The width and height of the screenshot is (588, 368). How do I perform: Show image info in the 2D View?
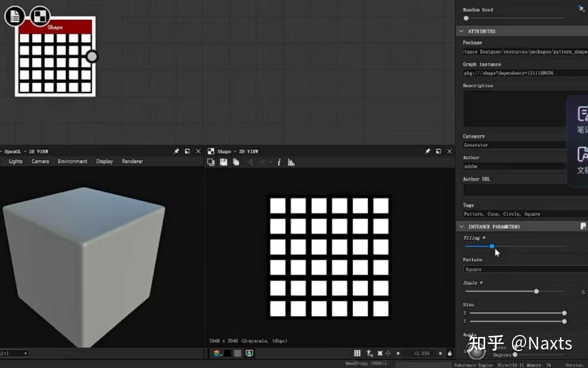tap(279, 162)
